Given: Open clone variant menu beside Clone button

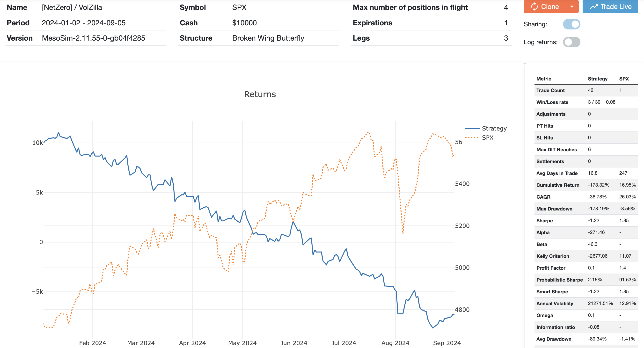Looking at the screenshot, I should click(571, 7).
